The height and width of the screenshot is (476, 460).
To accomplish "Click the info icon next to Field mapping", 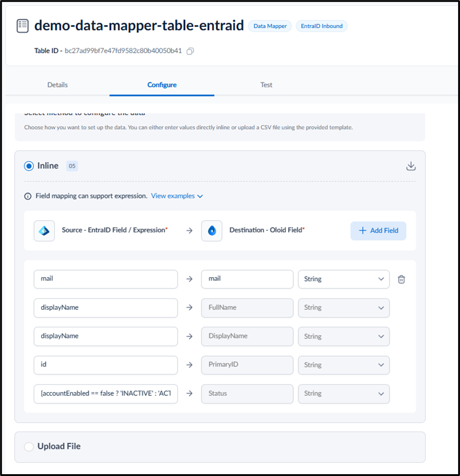I will (x=28, y=196).
